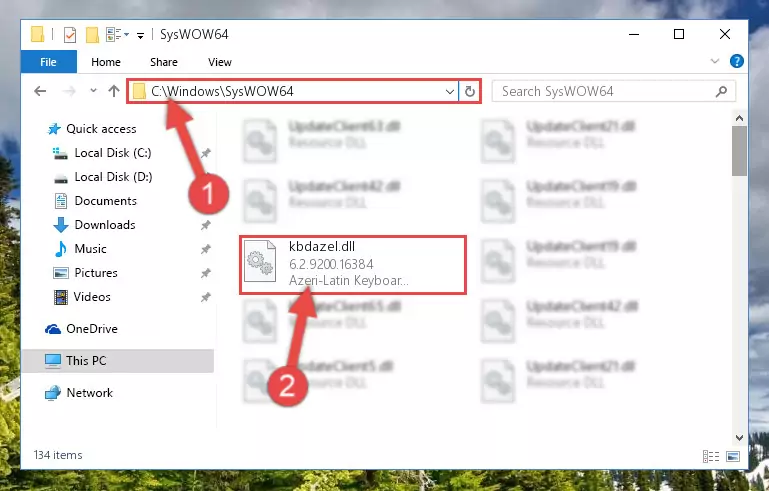Open Local Disk (D:) in sidebar

tap(113, 177)
